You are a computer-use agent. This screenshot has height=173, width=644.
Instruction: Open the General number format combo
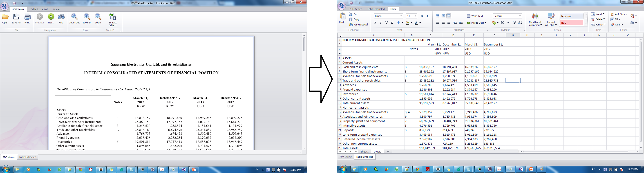click(x=507, y=16)
